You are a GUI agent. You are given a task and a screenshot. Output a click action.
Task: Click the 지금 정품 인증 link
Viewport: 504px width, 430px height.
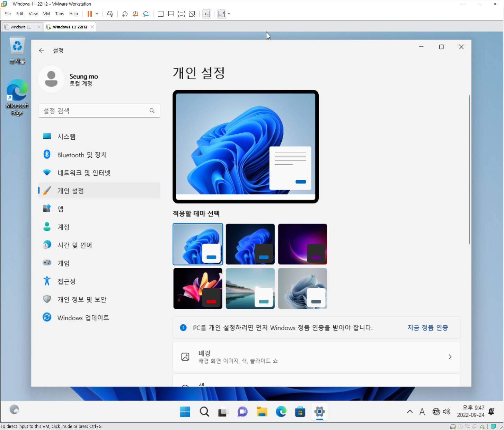coord(427,327)
